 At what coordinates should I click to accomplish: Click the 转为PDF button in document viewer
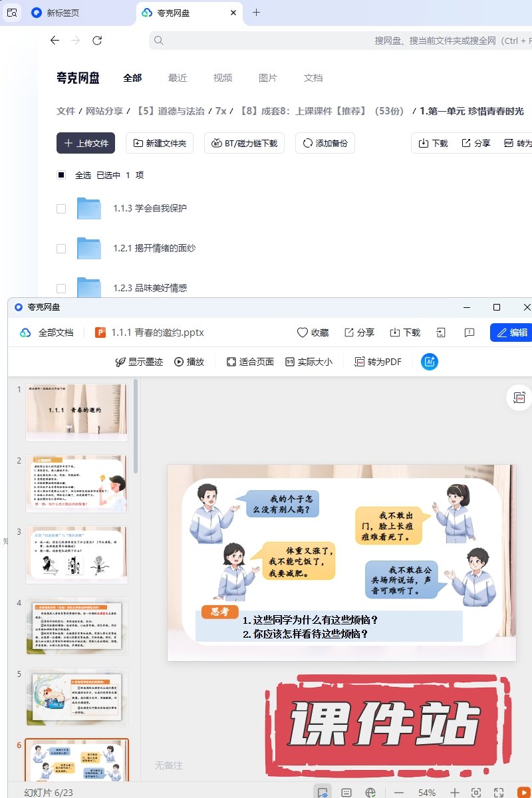click(x=378, y=362)
